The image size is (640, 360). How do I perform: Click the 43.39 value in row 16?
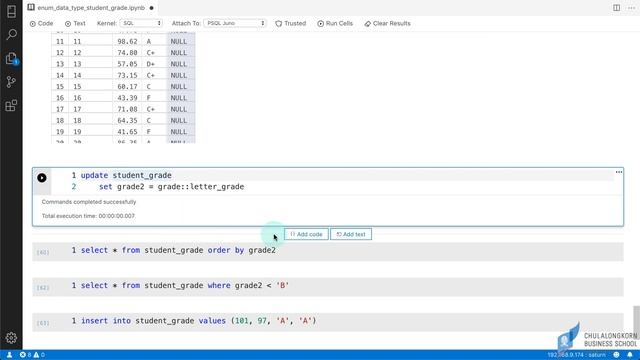pyautogui.click(x=127, y=98)
